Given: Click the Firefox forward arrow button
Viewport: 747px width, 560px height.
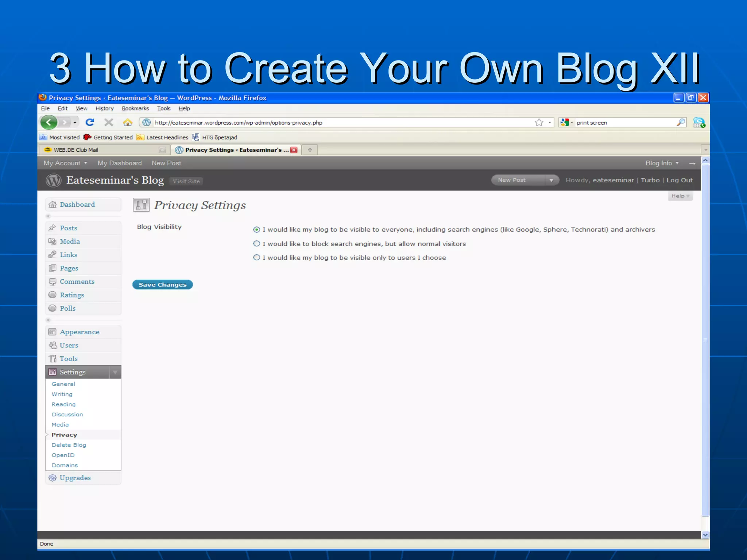Looking at the screenshot, I should (x=65, y=122).
